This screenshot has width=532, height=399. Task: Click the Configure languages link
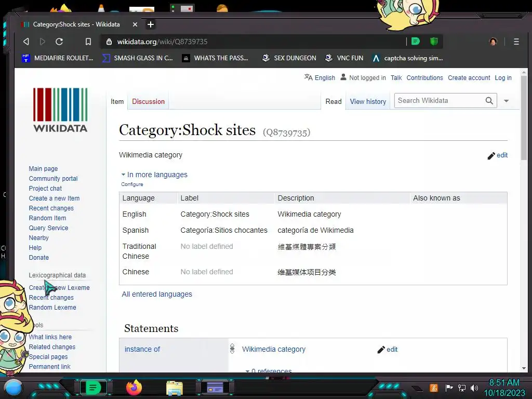coord(132,184)
